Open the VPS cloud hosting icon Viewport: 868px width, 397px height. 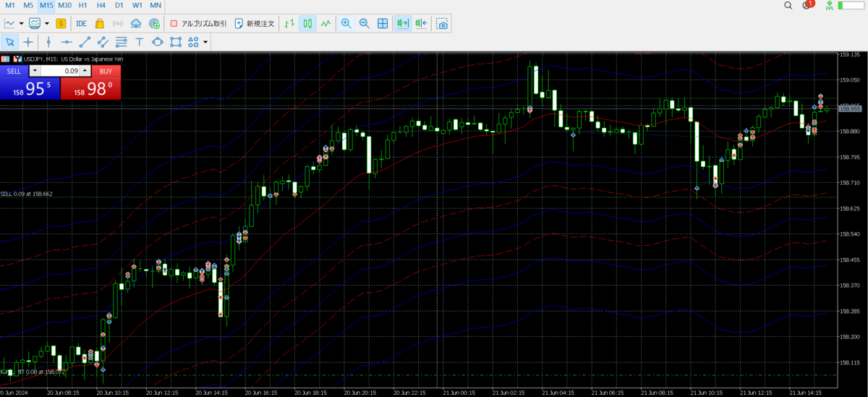(136, 23)
